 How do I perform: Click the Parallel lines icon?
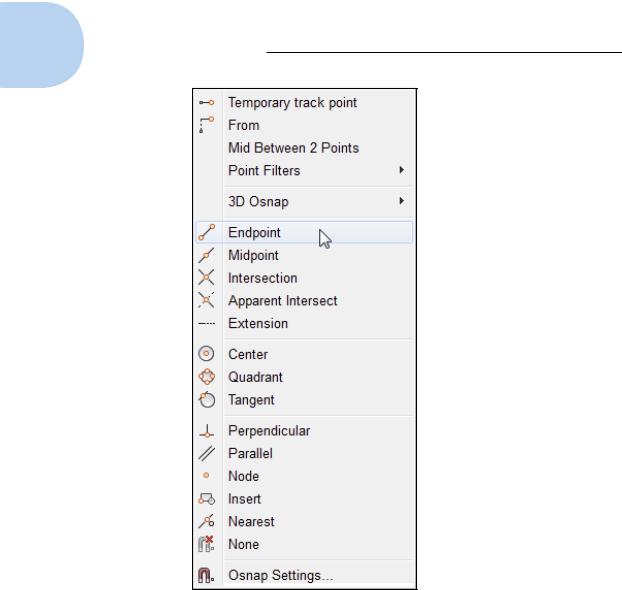point(206,453)
